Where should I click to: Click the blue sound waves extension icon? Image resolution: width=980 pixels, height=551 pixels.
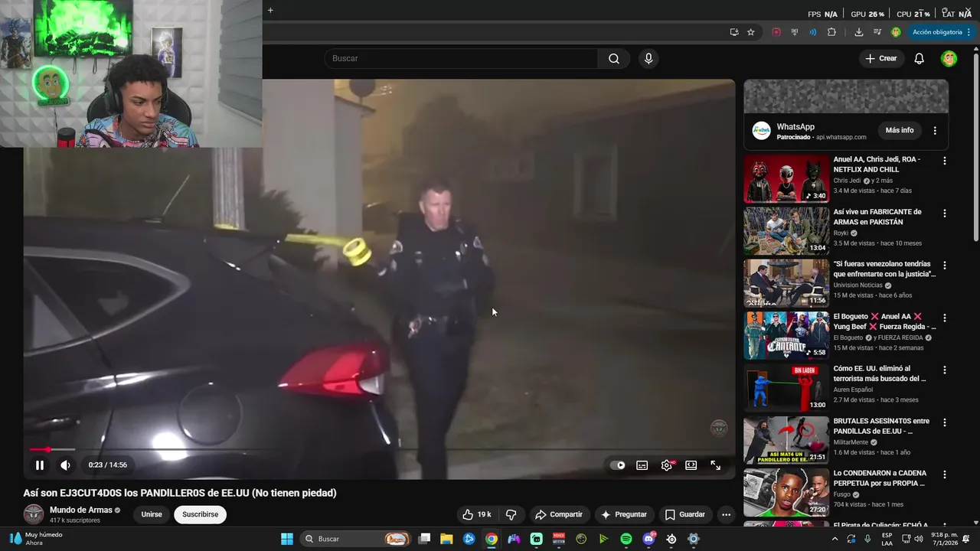tap(812, 32)
